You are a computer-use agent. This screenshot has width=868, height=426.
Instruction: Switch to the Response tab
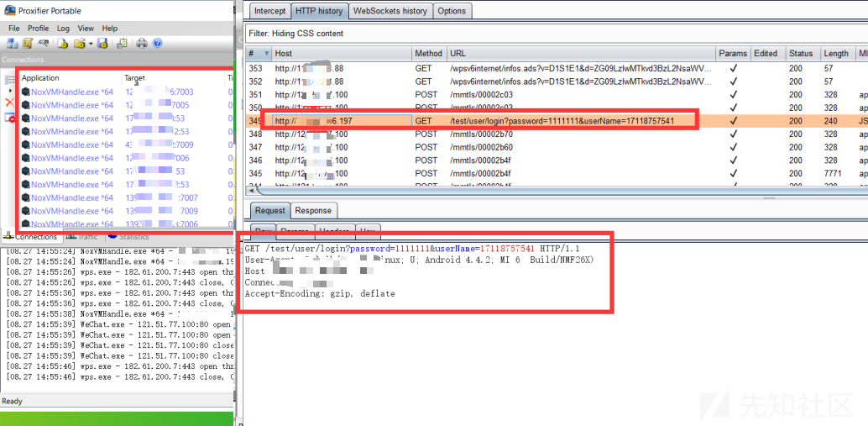click(313, 211)
